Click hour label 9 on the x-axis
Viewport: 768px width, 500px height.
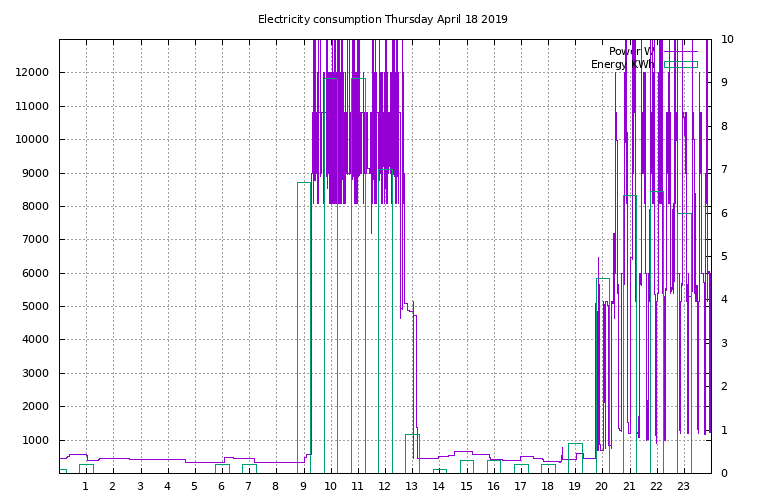point(303,486)
